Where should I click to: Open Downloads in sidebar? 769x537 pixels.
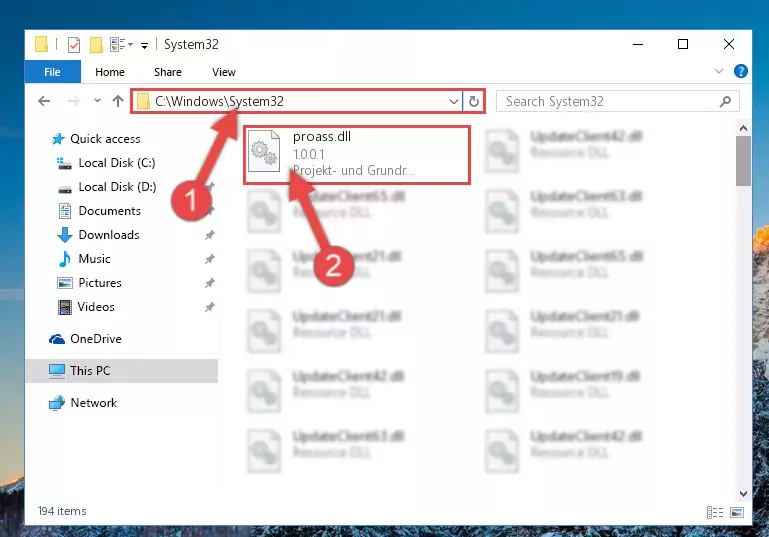point(109,235)
